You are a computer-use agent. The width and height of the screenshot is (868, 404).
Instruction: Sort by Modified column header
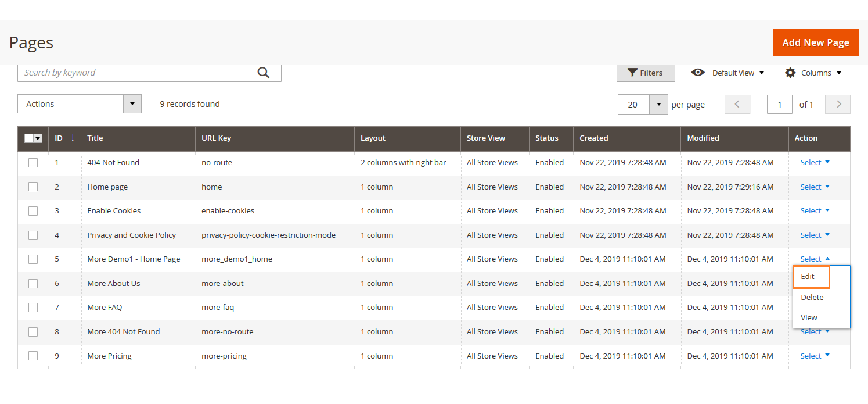click(734, 138)
